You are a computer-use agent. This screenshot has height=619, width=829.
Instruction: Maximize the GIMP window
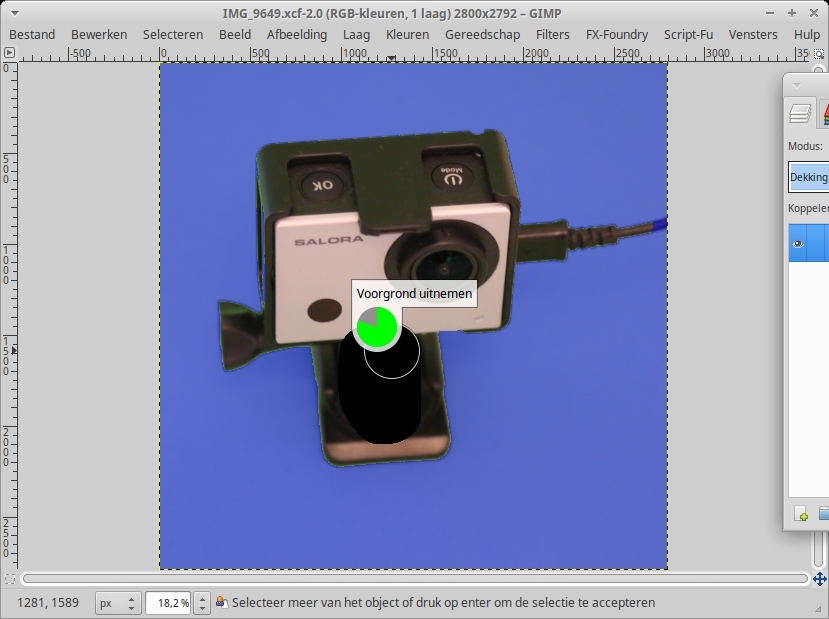click(x=792, y=13)
